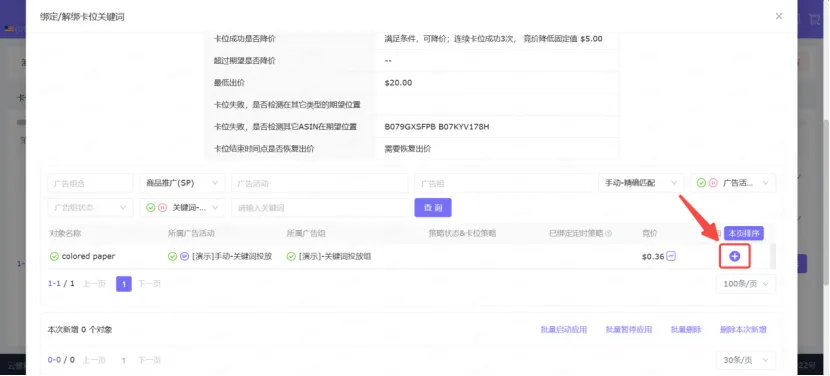This screenshot has width=830, height=376.
Task: Add the colored paper keyword with plus icon
Action: pyautogui.click(x=735, y=256)
